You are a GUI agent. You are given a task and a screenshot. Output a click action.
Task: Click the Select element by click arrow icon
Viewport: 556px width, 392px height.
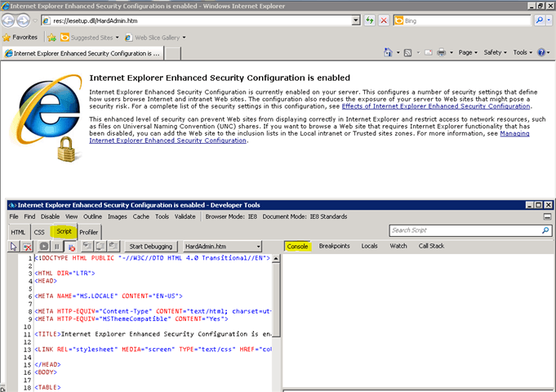14,246
